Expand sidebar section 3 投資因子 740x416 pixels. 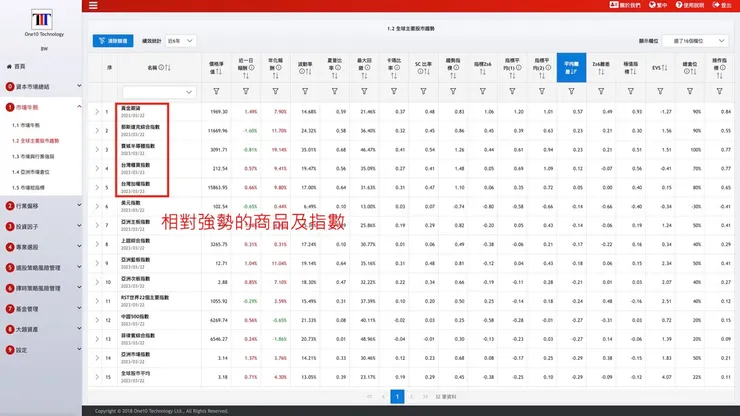(x=42, y=227)
